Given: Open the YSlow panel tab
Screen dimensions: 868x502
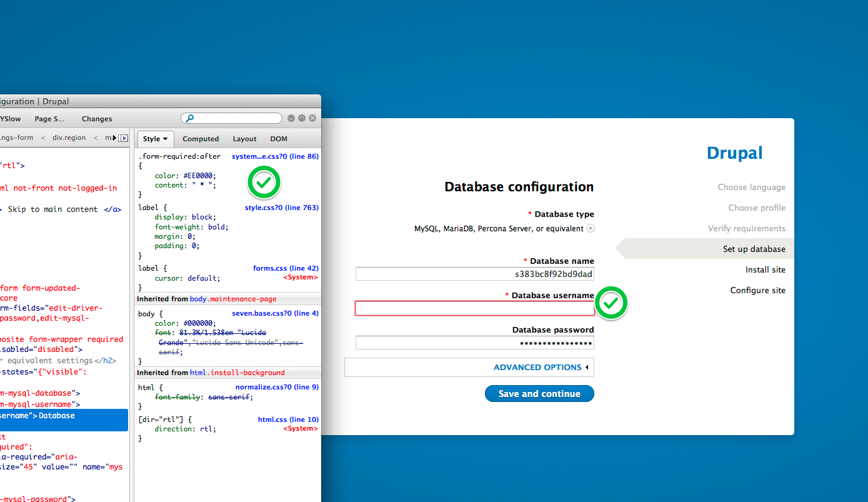Looking at the screenshot, I should tap(11, 119).
